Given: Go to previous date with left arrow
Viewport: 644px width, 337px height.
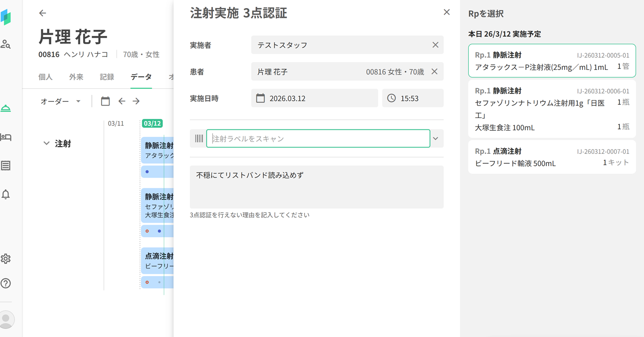Looking at the screenshot, I should pos(122,101).
